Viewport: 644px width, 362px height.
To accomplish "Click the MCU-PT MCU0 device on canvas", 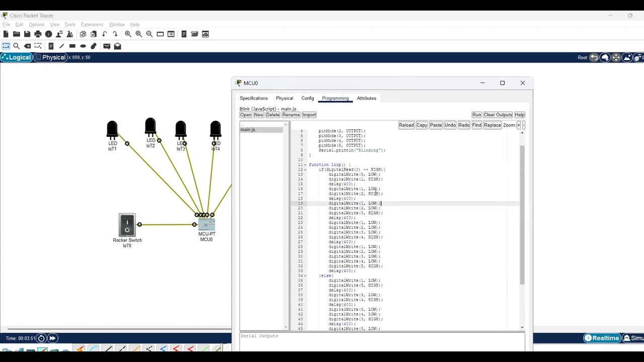I will [206, 225].
